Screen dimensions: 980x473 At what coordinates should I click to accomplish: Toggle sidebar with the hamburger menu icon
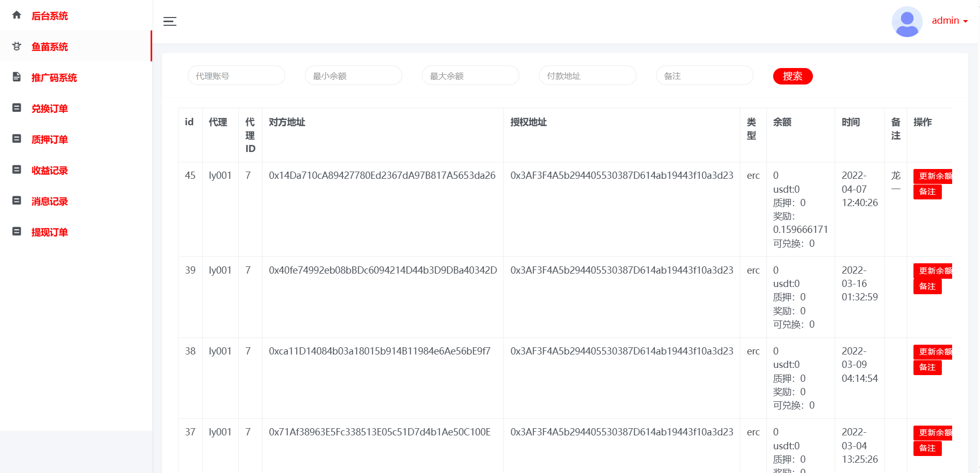pos(170,21)
